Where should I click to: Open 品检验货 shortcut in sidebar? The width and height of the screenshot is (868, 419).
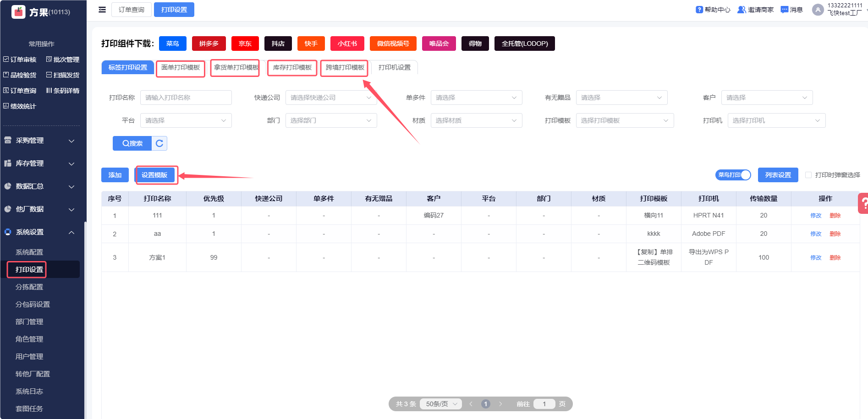tap(20, 75)
